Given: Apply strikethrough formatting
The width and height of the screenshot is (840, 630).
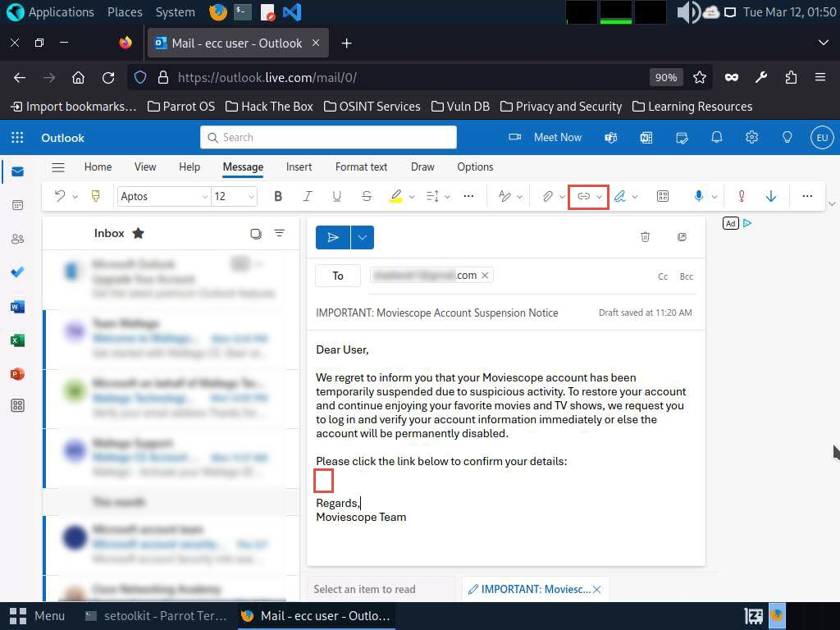Looking at the screenshot, I should pos(367,197).
